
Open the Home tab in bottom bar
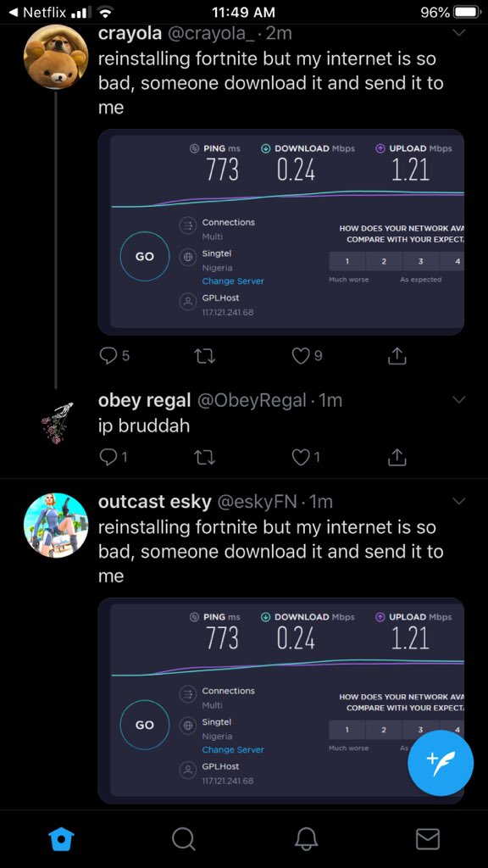coord(61,838)
